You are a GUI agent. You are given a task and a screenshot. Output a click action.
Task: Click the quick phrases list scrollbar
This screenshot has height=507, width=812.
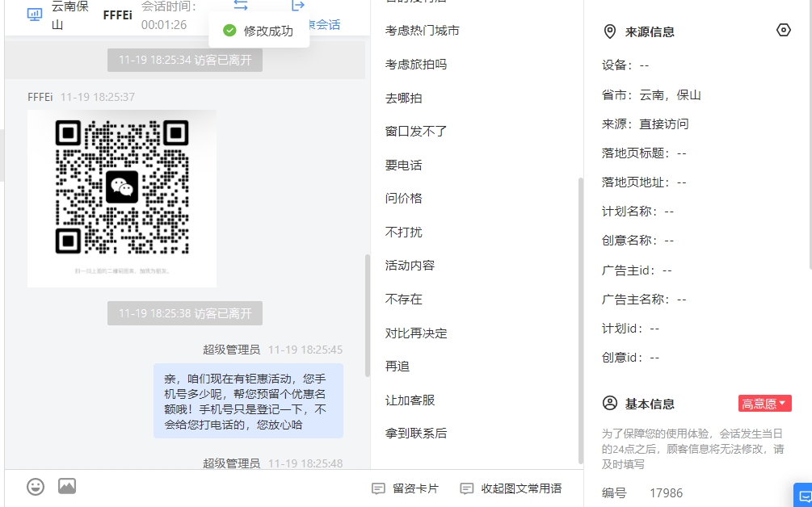(x=580, y=321)
